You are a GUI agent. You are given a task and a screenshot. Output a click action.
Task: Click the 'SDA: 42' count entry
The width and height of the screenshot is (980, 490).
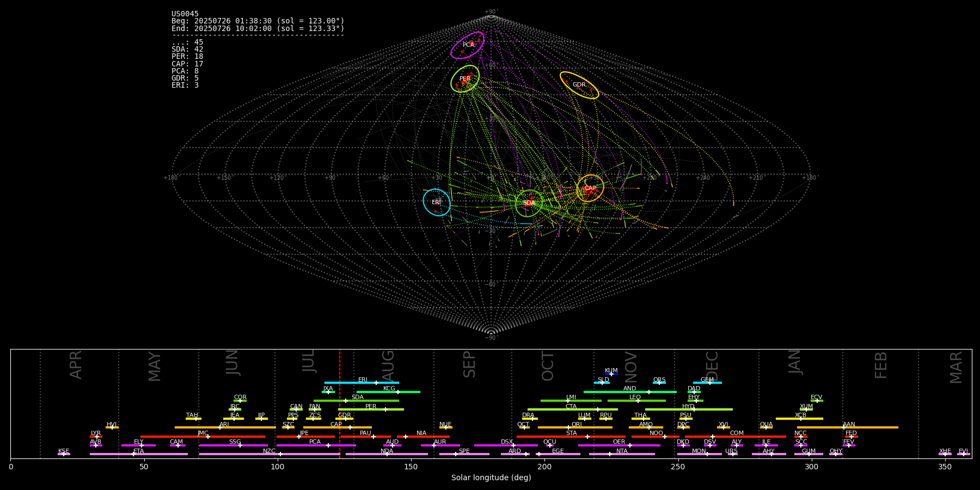(187, 50)
